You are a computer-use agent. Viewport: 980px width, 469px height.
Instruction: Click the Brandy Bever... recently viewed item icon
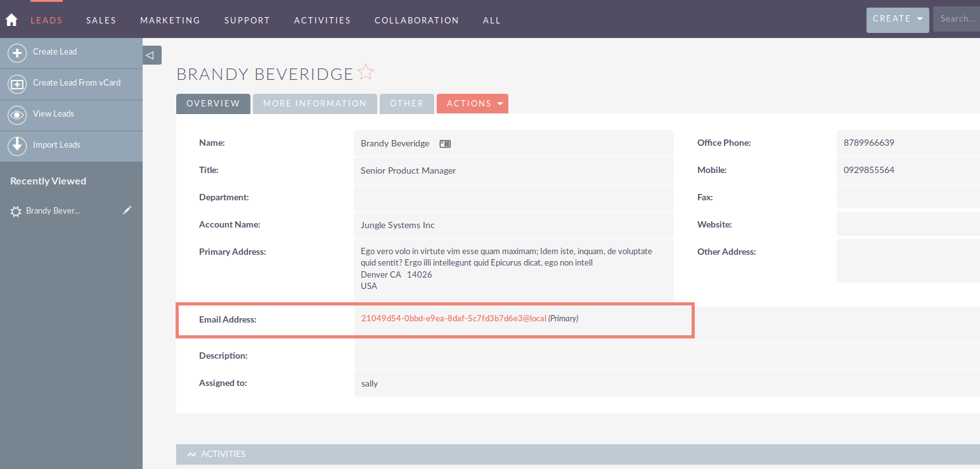(16, 212)
